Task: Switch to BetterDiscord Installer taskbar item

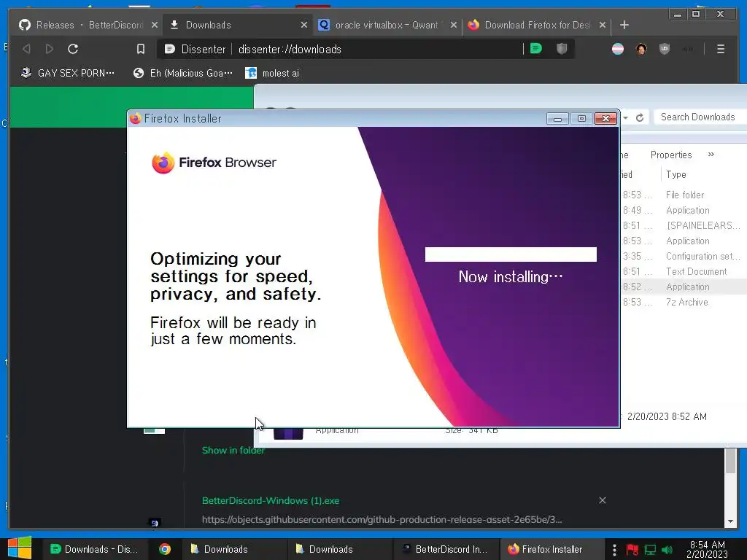Action: (x=445, y=549)
